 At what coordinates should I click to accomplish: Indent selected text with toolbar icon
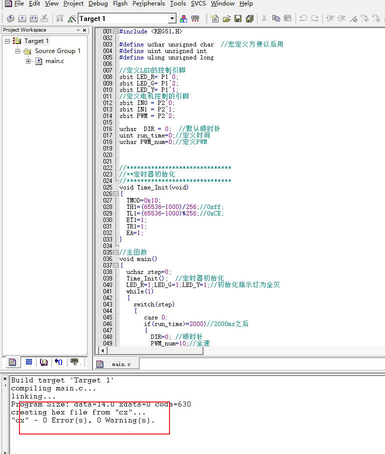coord(330,19)
